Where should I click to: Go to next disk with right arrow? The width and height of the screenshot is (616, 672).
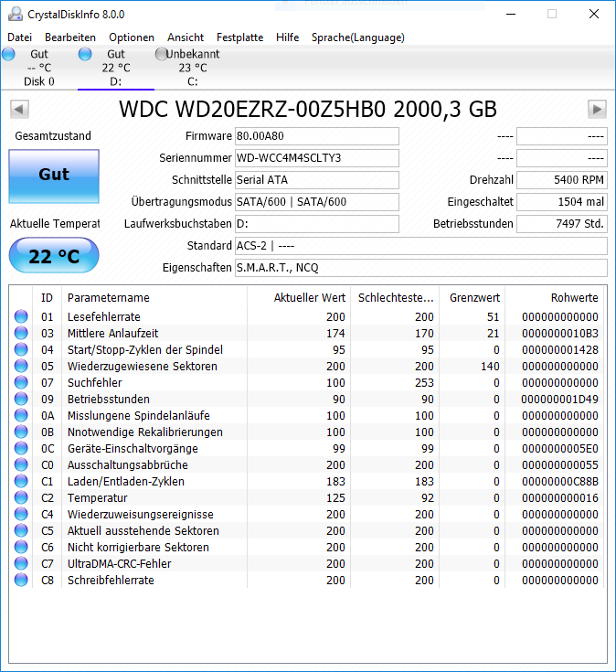pos(597,110)
